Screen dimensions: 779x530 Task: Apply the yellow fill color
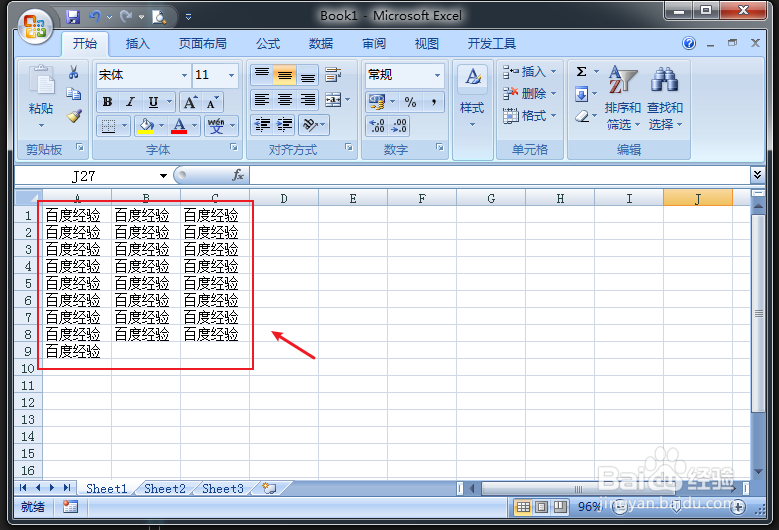pos(146,126)
